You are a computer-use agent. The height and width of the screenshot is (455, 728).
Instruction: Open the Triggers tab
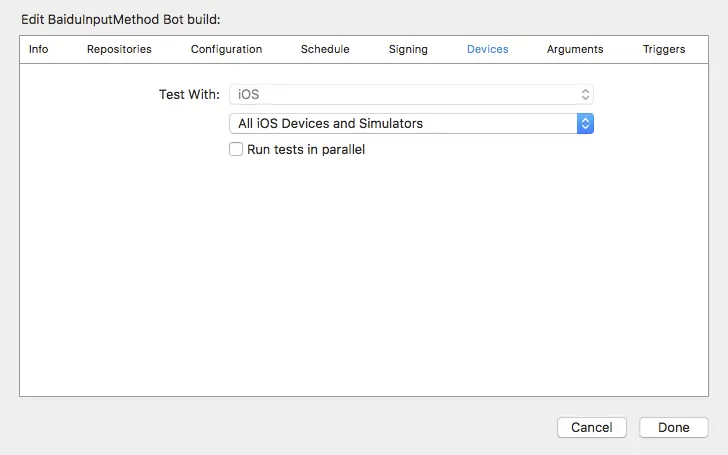coord(664,49)
